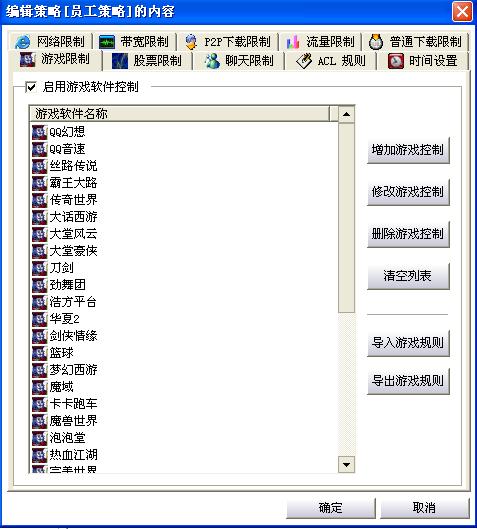
Task: Click the 删除游戏控制 button
Action: [408, 234]
